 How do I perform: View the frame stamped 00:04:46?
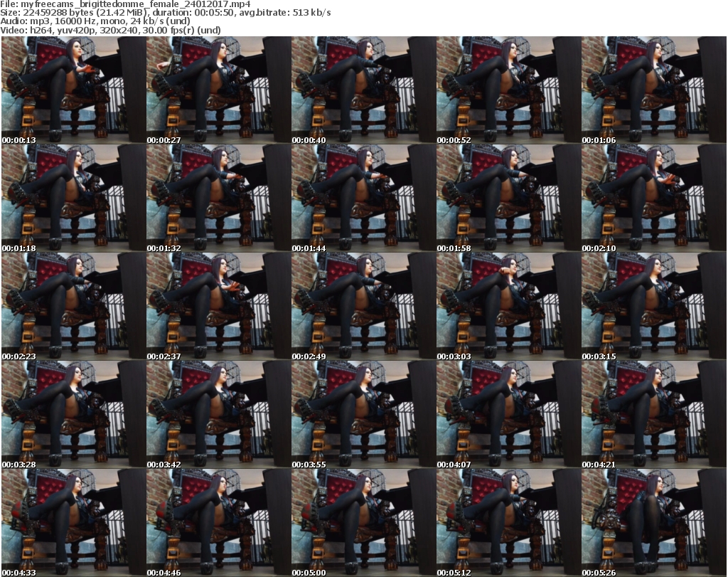(219, 523)
